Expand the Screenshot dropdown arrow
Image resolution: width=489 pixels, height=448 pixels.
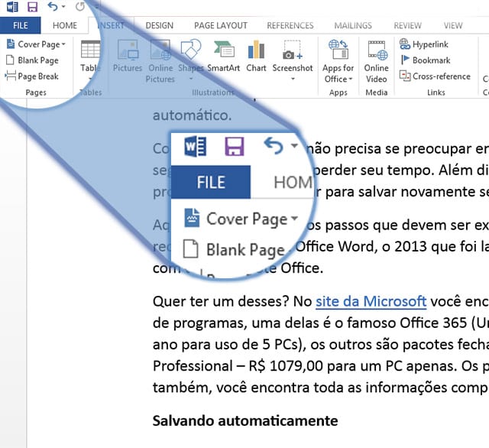[293, 79]
